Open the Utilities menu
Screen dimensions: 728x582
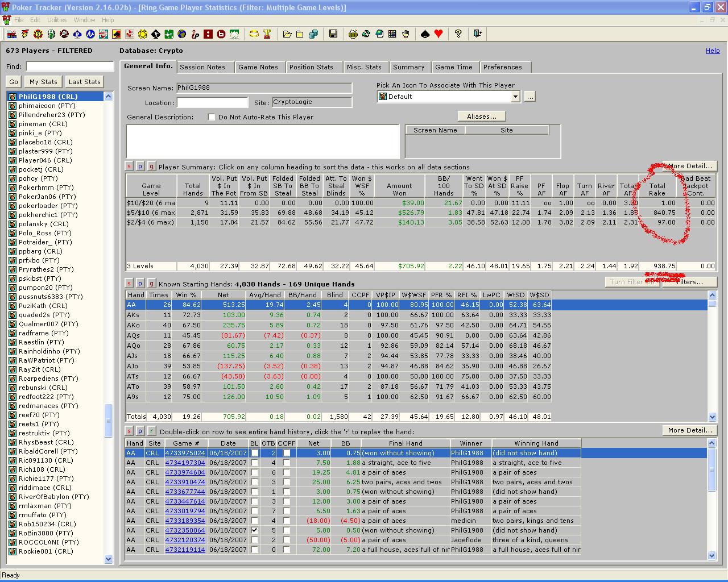[57, 20]
